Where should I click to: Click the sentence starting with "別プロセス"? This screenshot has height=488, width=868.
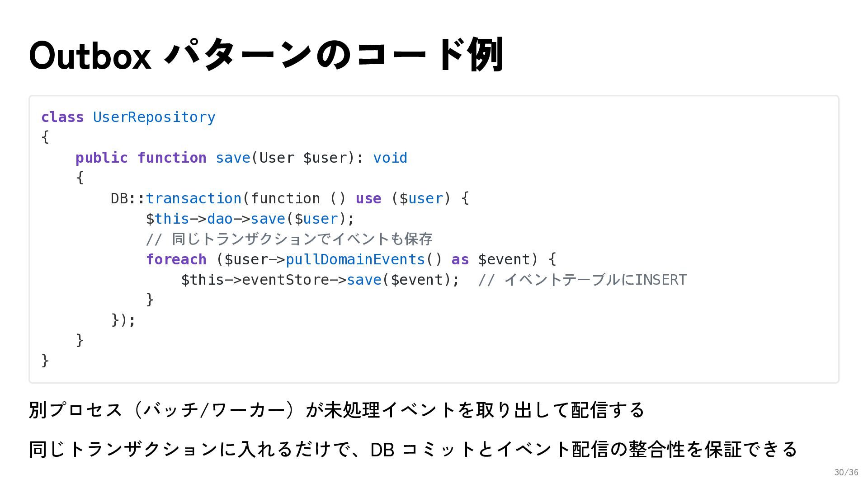pyautogui.click(x=336, y=410)
